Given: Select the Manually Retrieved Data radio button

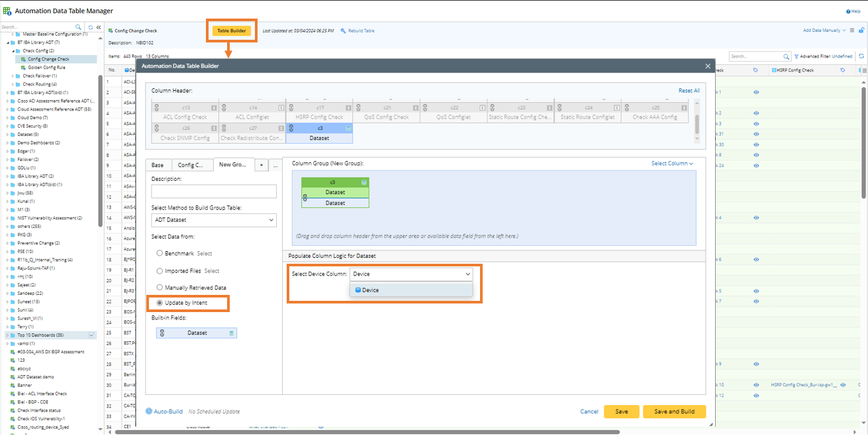Looking at the screenshot, I should [x=160, y=288].
